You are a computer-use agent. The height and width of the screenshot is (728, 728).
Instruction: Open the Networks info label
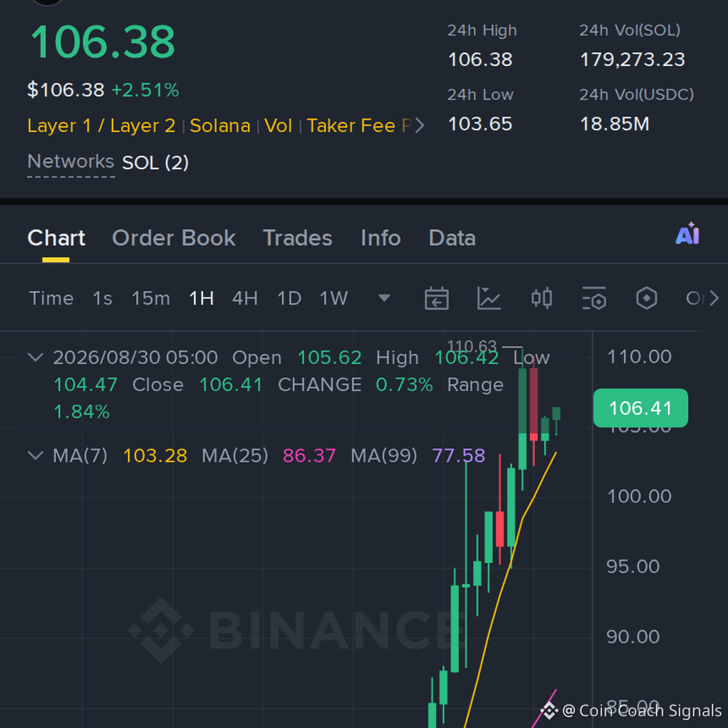point(71,162)
